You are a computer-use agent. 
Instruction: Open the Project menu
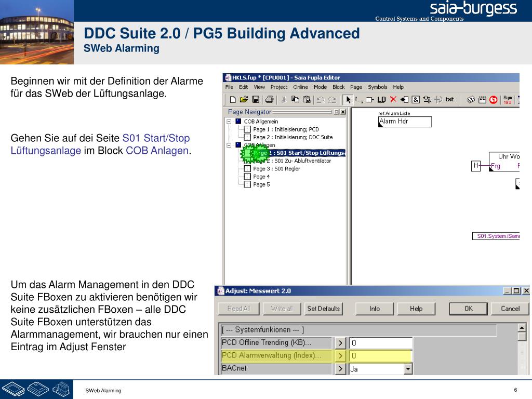279,87
